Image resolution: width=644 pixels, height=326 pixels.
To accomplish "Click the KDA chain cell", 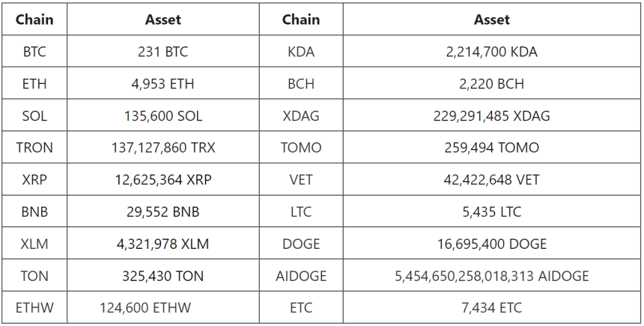I will click(300, 52).
